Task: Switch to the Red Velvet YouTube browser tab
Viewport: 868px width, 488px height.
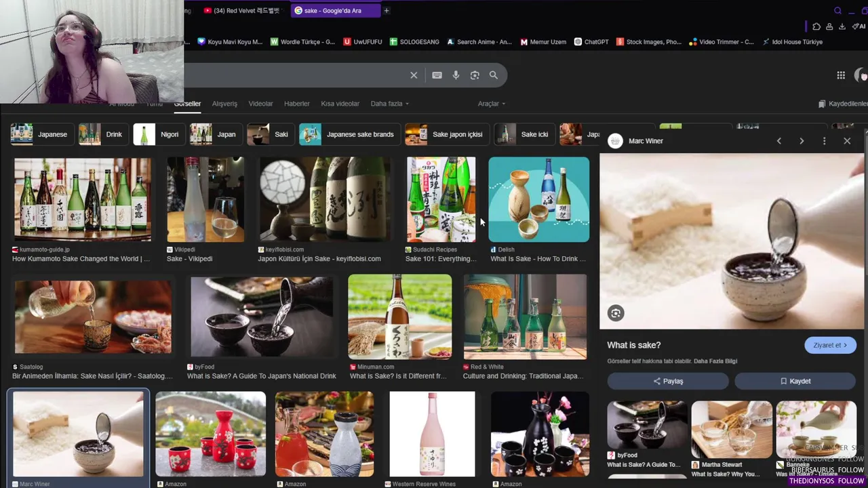Action: [242, 10]
